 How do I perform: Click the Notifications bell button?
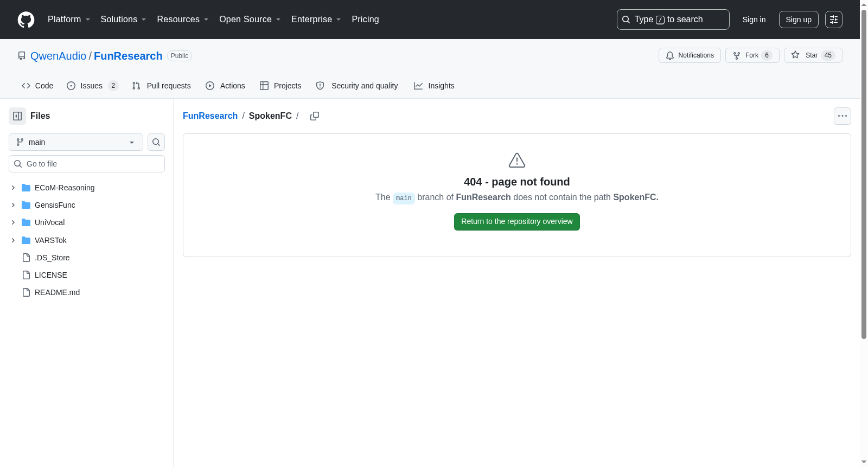pos(690,55)
